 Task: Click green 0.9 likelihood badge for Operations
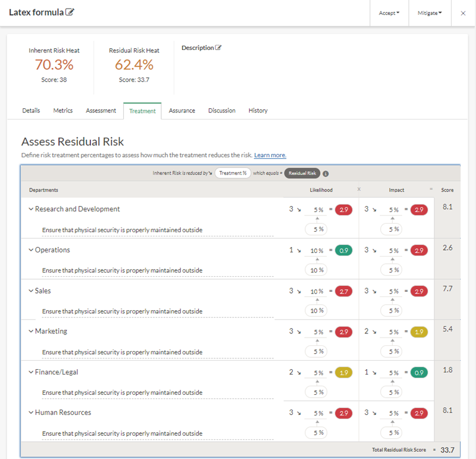[x=343, y=250]
